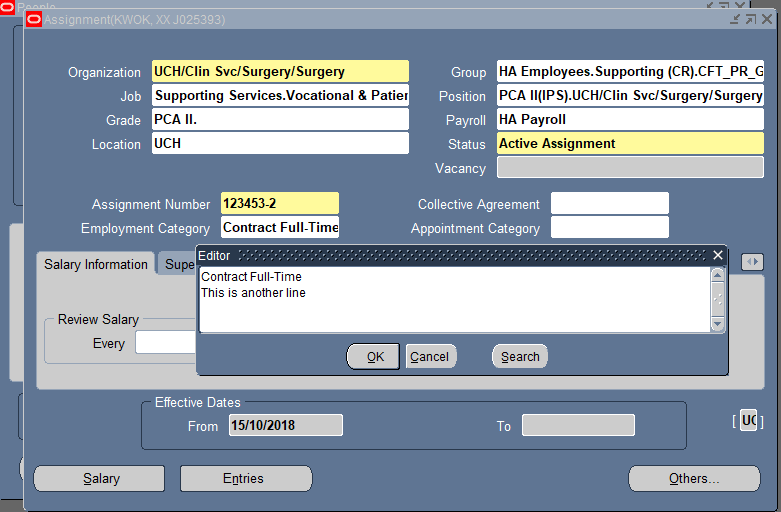Click the Review Salary Every field
Image resolution: width=781 pixels, height=512 pixels.
pos(166,343)
